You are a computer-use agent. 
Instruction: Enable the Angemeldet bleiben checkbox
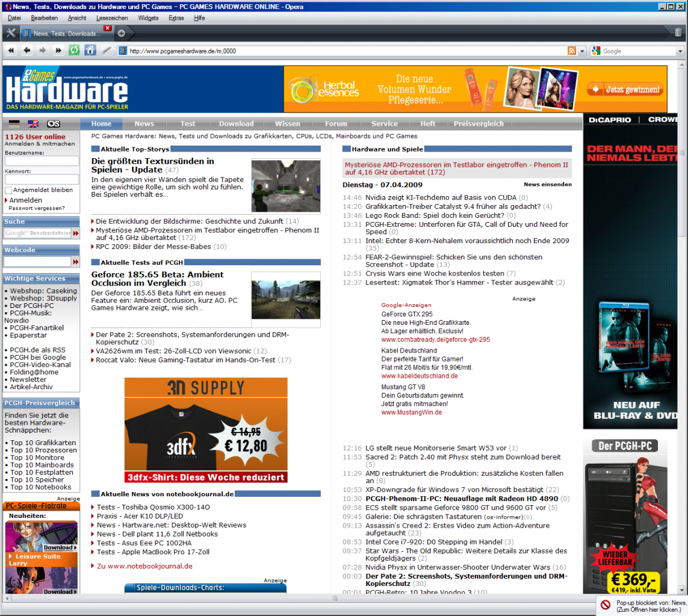8,190
